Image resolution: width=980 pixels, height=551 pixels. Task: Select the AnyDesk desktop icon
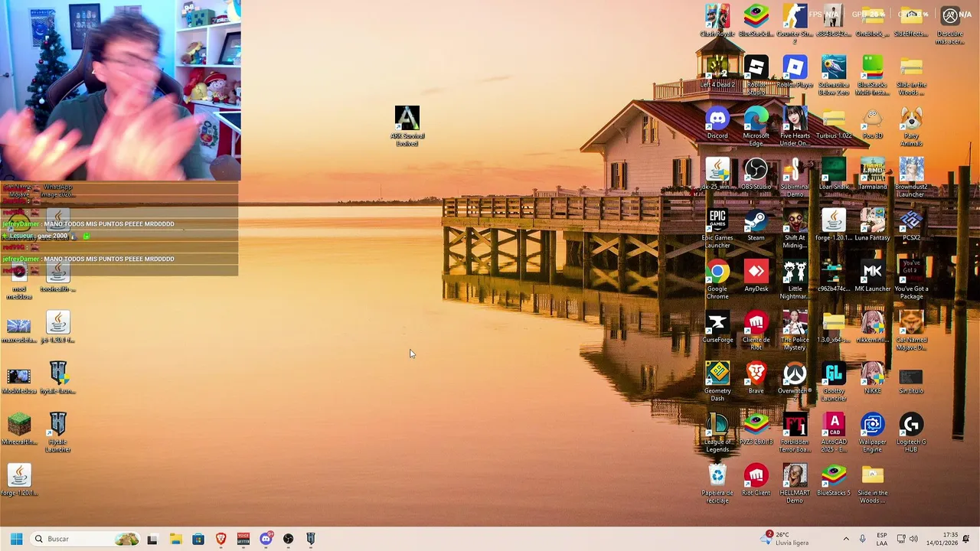(x=756, y=277)
